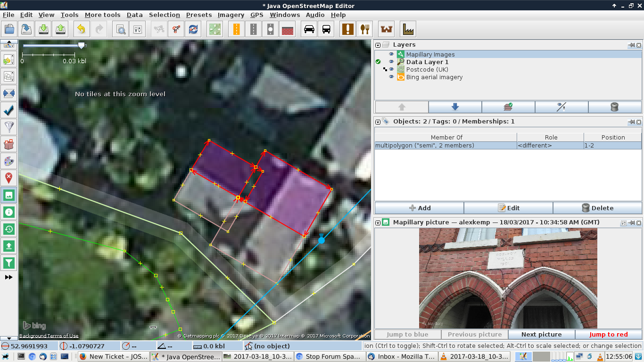Click the Undo arrow in the toolbar
Image resolution: width=644 pixels, height=362 pixels.
[81, 29]
